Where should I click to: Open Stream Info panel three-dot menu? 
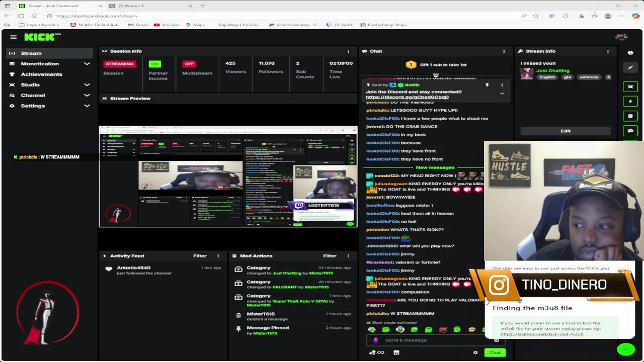coord(608,51)
